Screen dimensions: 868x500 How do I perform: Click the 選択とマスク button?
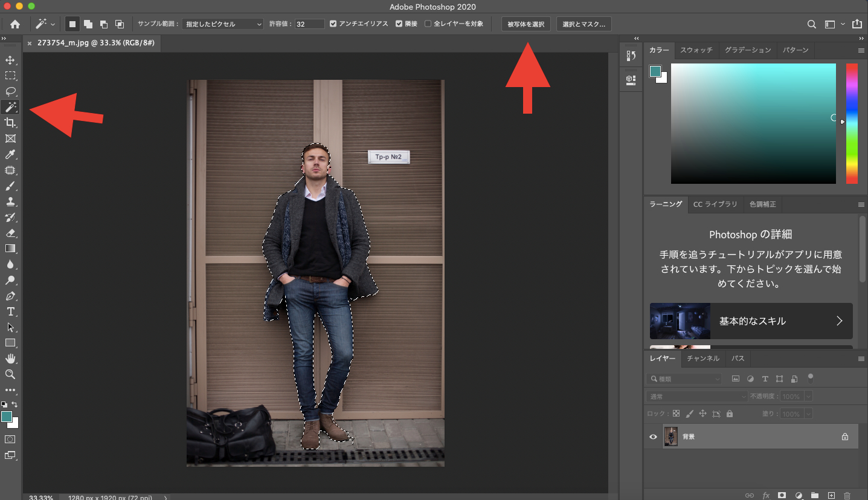pos(583,24)
